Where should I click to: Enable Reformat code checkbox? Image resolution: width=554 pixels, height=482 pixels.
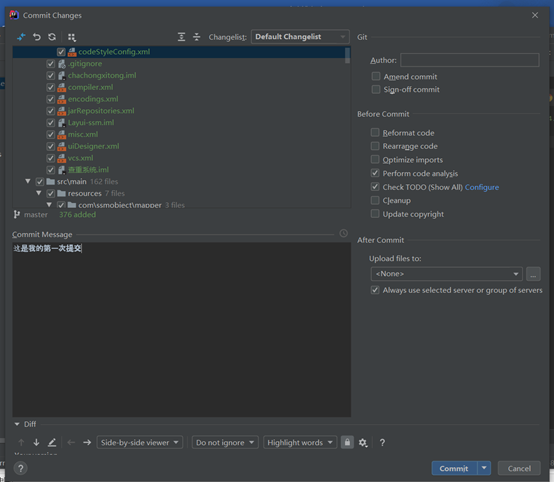coord(375,133)
